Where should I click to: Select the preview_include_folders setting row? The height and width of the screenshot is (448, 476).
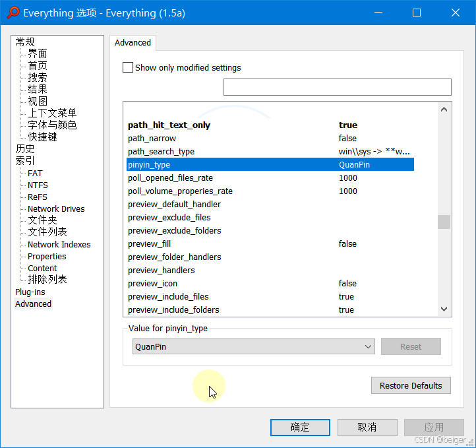tap(270, 310)
